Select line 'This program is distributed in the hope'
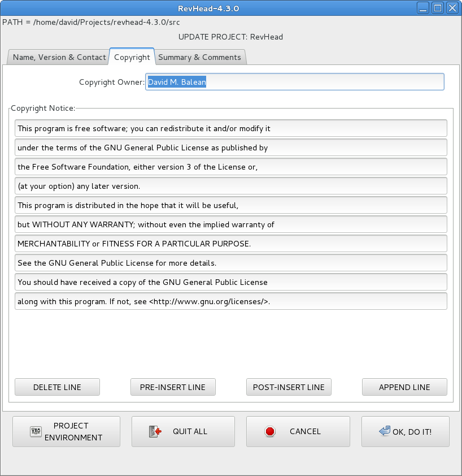462x476 pixels. [231, 205]
